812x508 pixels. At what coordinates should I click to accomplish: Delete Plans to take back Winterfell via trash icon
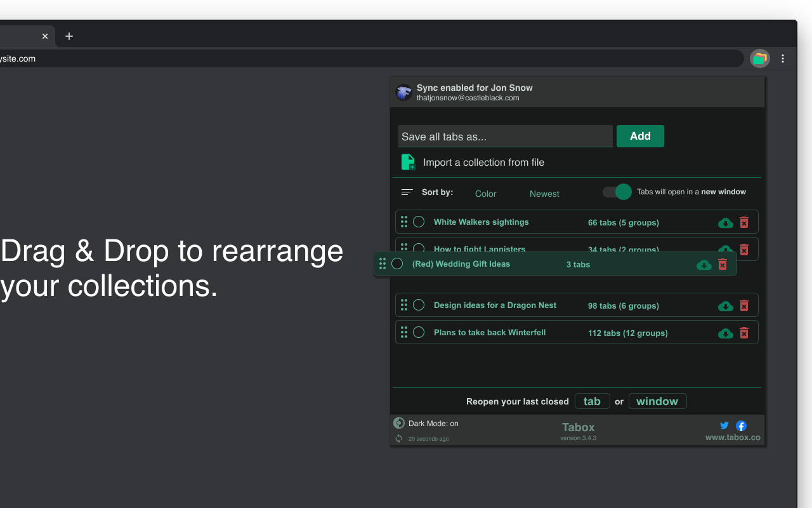743,333
